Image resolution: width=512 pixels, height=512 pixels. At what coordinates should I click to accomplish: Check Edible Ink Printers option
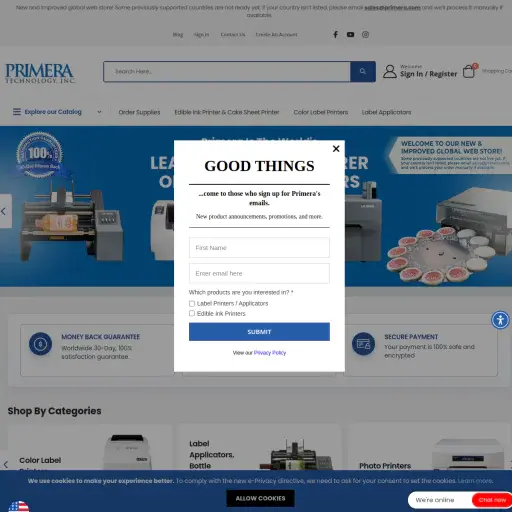click(192, 313)
